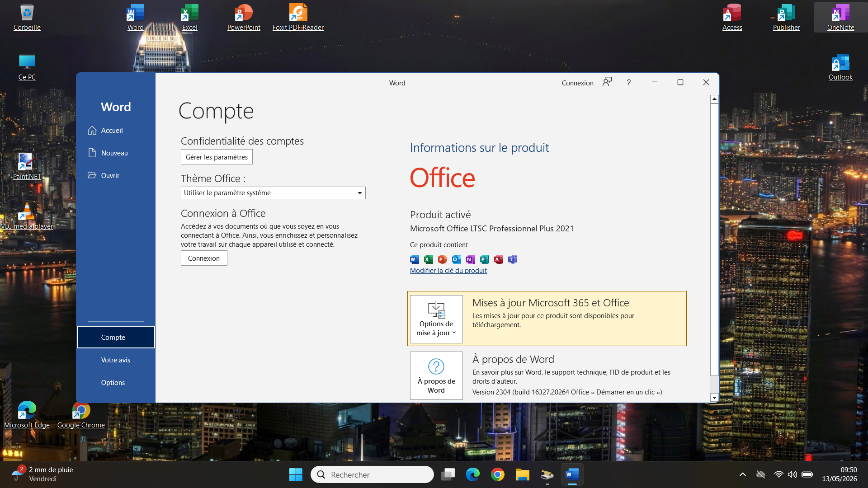Select the VLC media player desktop icon
868x488 pixels.
(x=27, y=216)
